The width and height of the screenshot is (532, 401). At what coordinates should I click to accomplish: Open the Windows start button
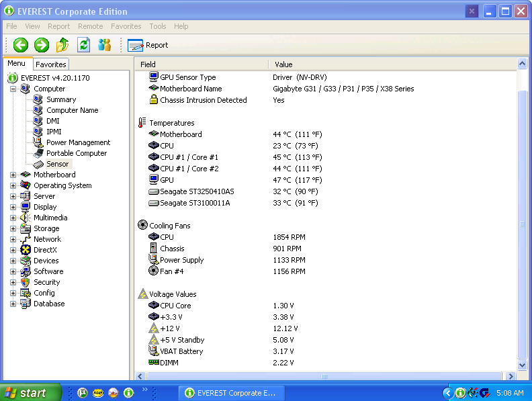click(30, 393)
